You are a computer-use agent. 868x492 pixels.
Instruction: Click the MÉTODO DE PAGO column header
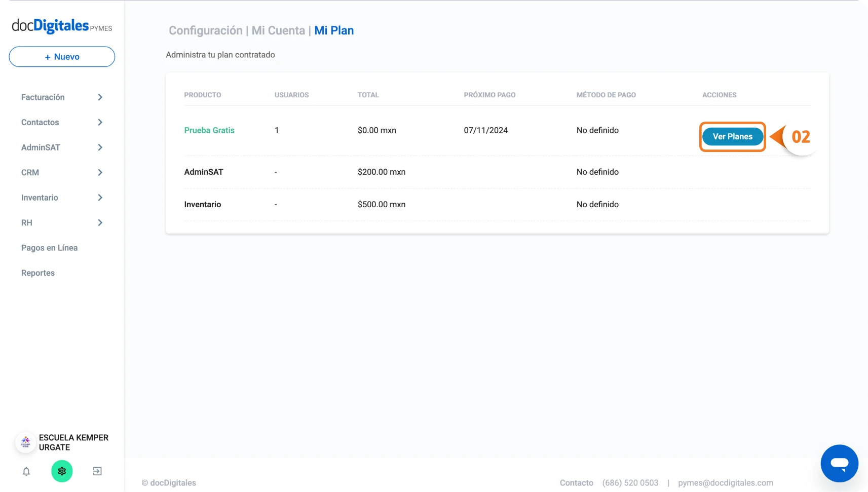[x=606, y=95]
